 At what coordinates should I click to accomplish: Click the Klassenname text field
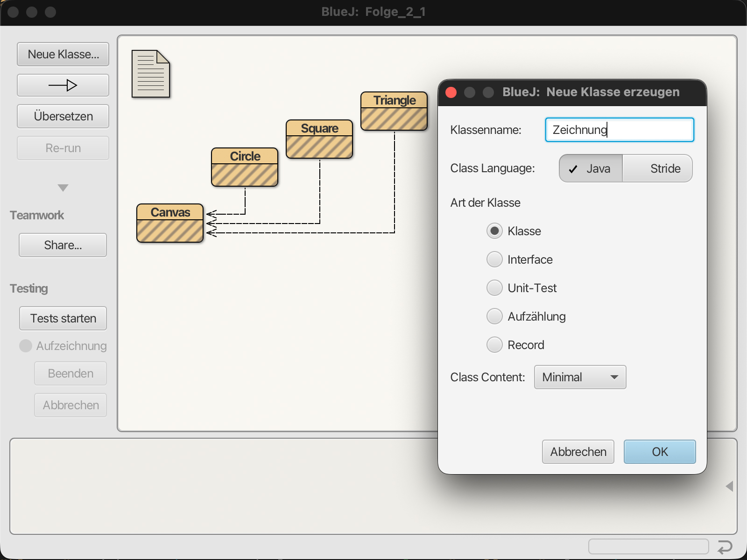[620, 130]
